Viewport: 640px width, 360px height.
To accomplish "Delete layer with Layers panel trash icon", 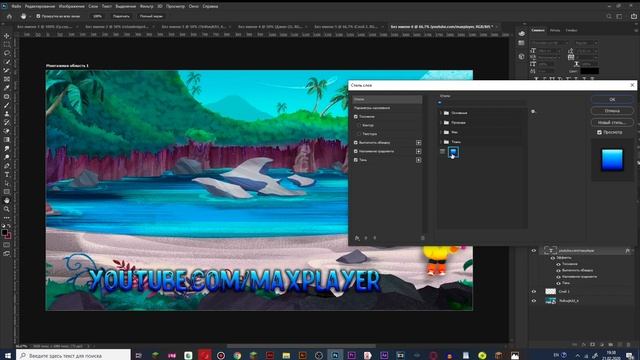I will pos(629,345).
